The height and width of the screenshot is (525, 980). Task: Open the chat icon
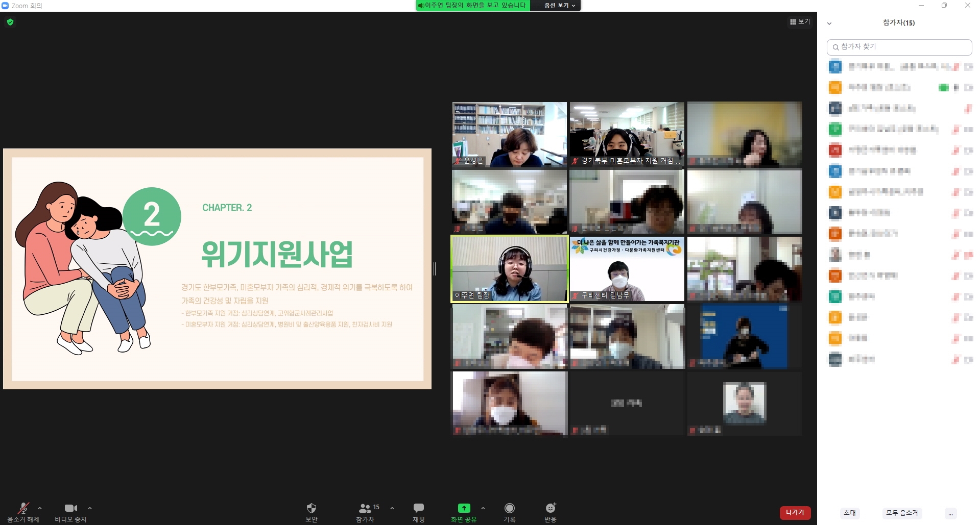[x=418, y=508]
